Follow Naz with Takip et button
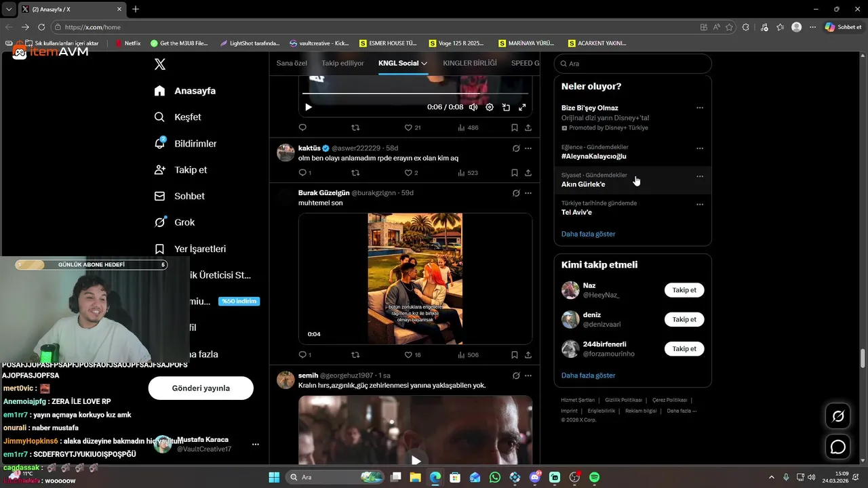The height and width of the screenshot is (488, 868). point(684,290)
